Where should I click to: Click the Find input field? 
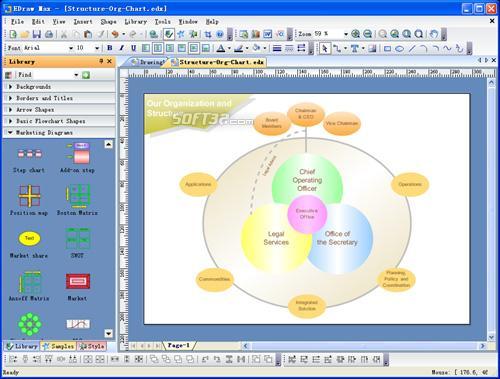[47, 75]
